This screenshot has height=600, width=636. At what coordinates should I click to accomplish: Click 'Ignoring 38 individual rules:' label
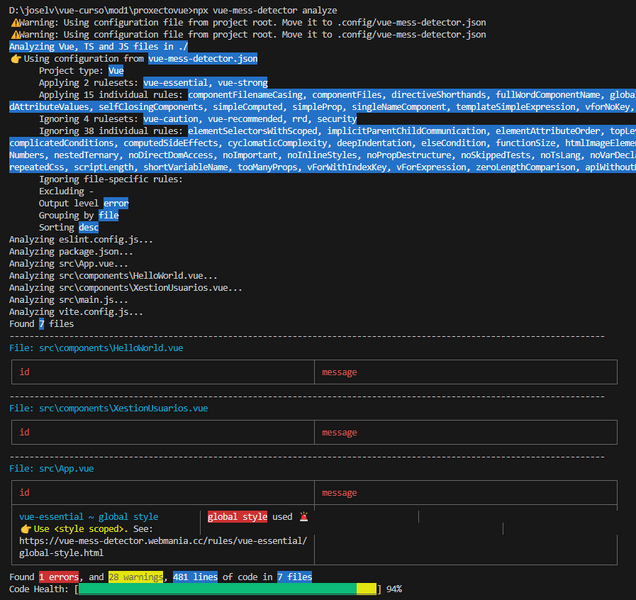pyautogui.click(x=111, y=131)
